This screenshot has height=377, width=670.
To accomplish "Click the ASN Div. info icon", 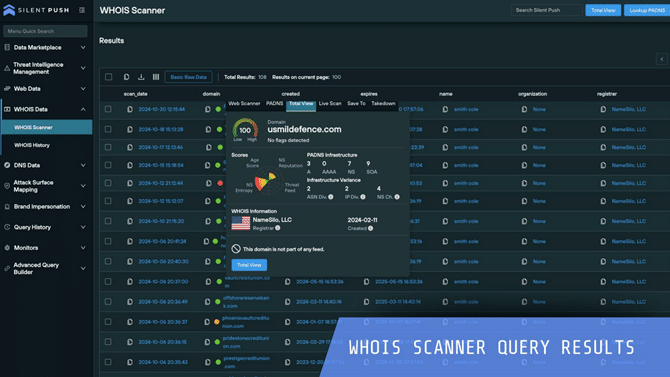I will point(331,197).
